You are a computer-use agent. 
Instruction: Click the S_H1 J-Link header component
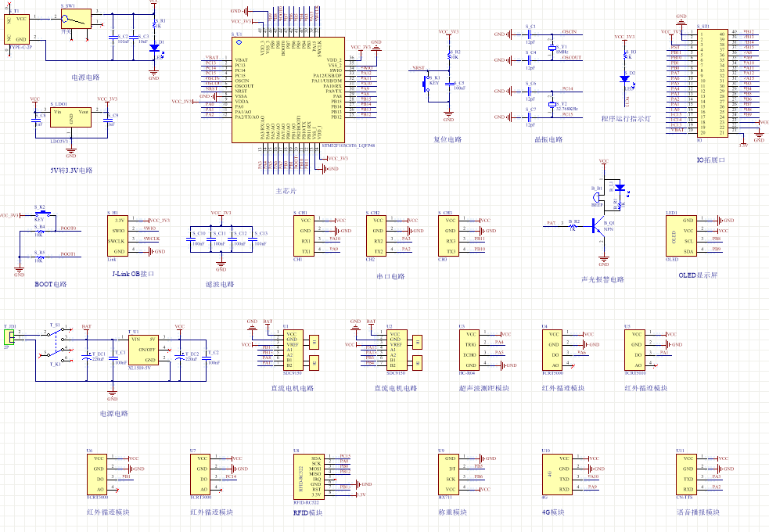click(117, 235)
